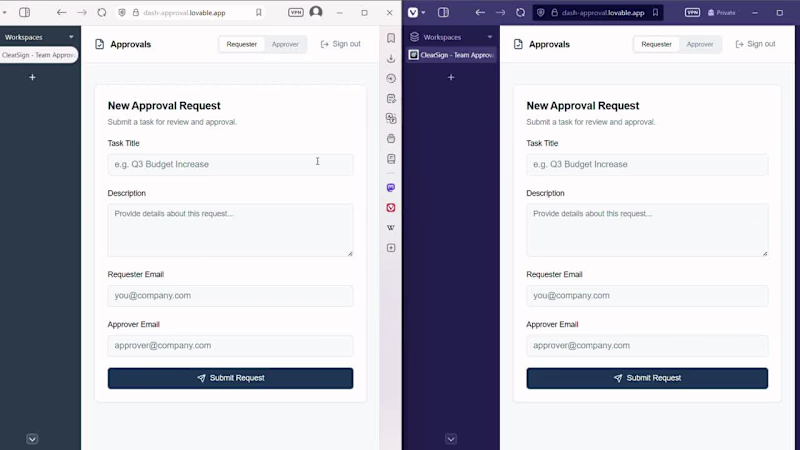Focus Description textarea in right window

tap(647, 230)
